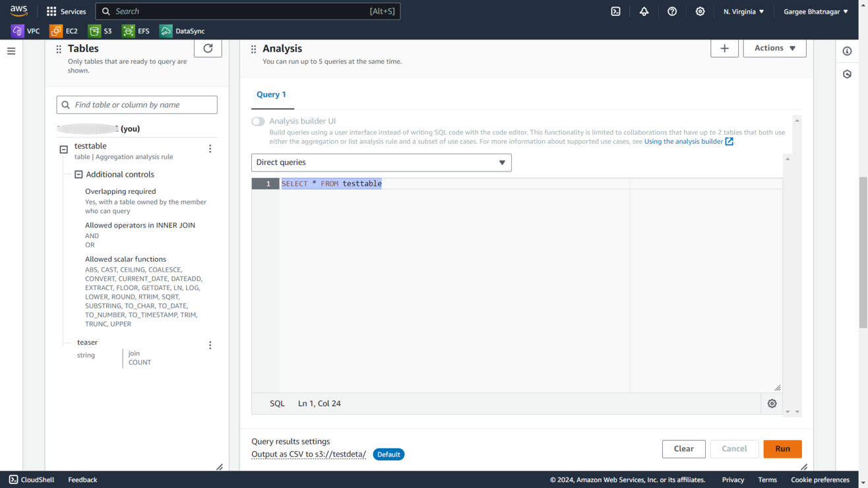Open the S3 shortcut
This screenshot has height=488, width=868.
[100, 31]
